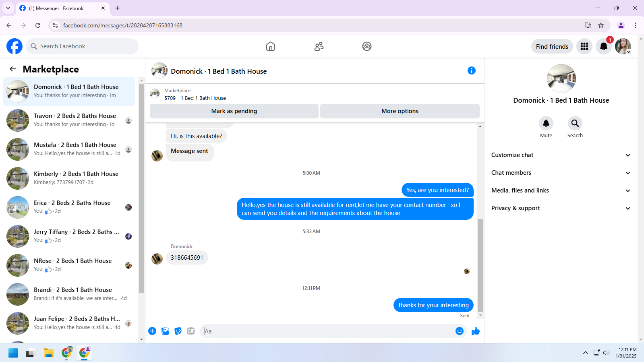Click the message thread scrollbar

click(x=480, y=265)
